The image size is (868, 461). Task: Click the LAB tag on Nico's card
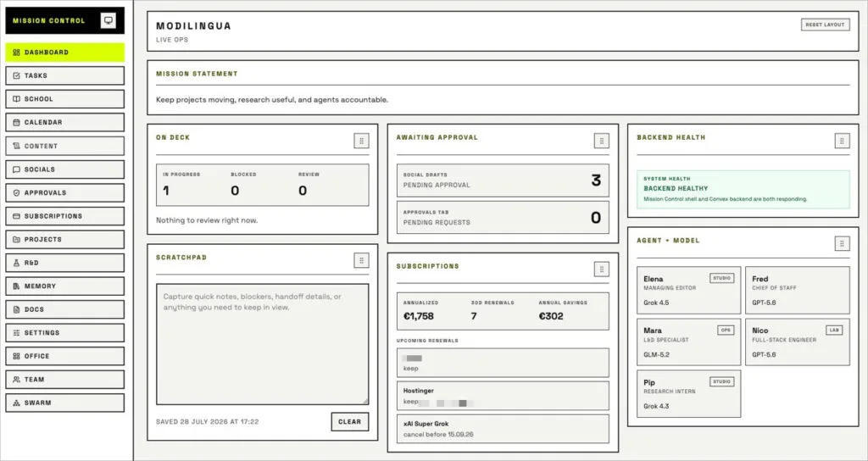click(x=834, y=330)
